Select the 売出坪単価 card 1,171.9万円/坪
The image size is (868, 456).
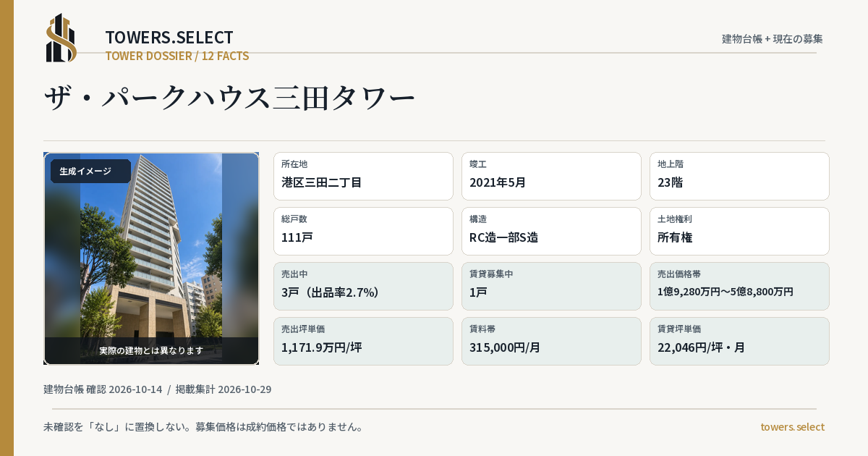click(x=363, y=341)
